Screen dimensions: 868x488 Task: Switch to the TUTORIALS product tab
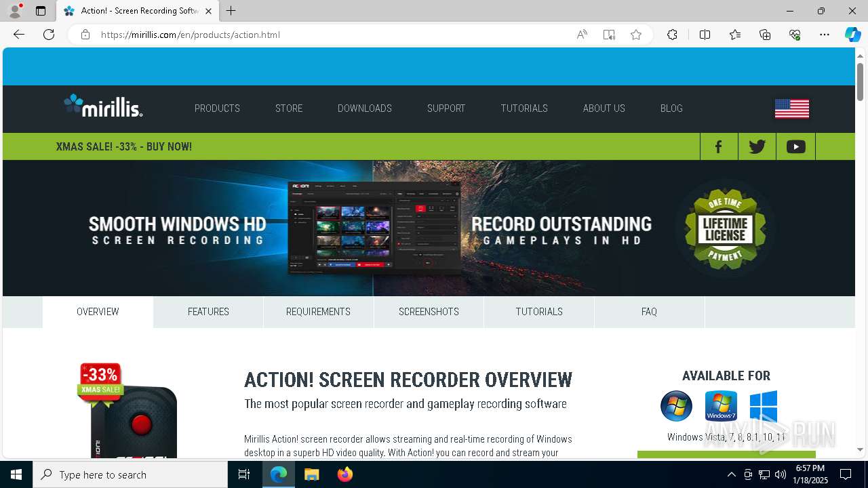539,312
